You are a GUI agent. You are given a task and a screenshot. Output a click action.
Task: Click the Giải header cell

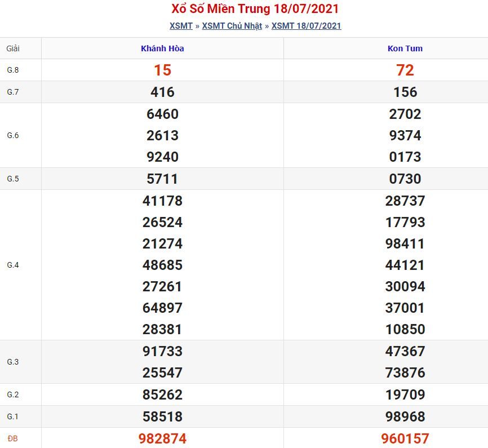click(x=13, y=48)
